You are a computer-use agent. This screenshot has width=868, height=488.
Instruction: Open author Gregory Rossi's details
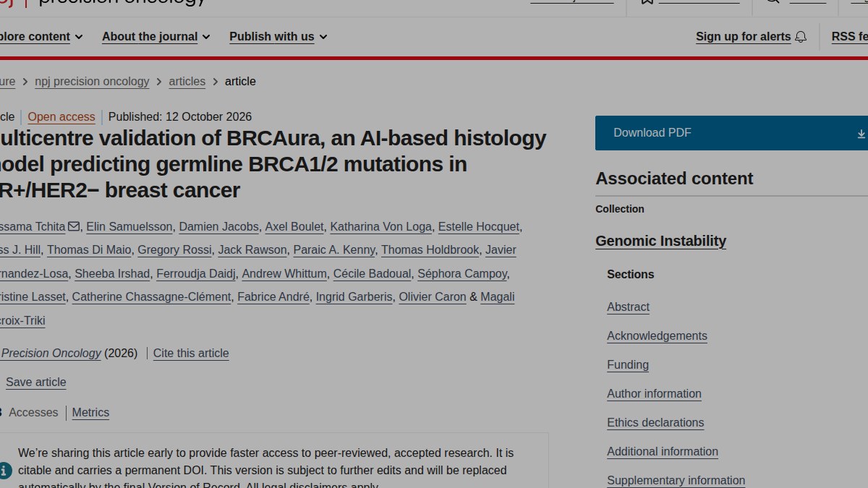tap(175, 249)
